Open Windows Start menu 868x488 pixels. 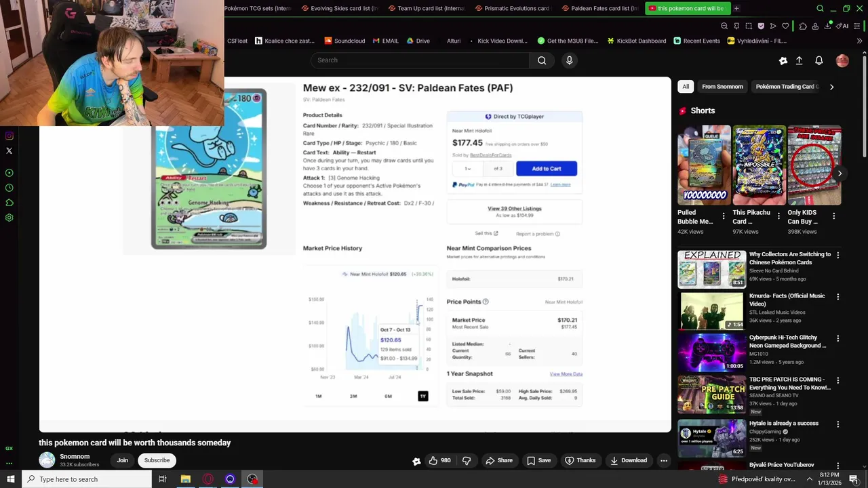9,479
